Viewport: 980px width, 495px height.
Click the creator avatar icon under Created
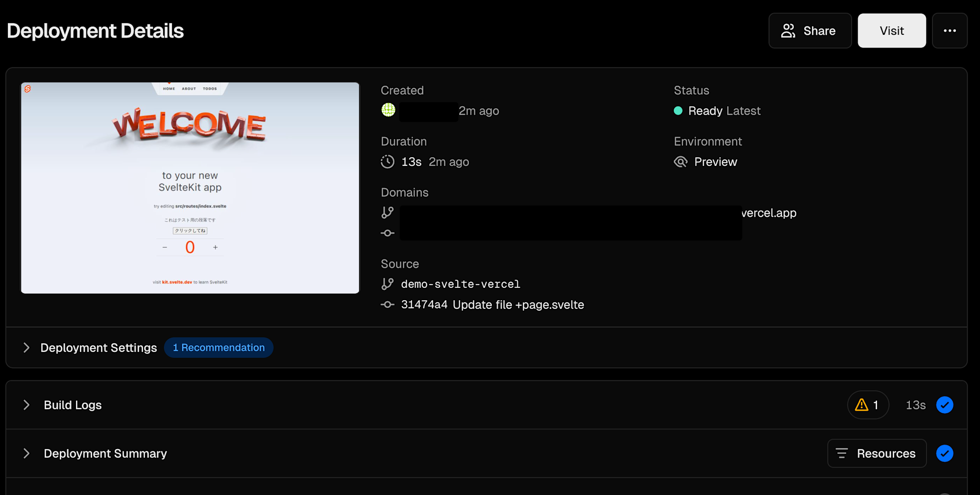[389, 110]
